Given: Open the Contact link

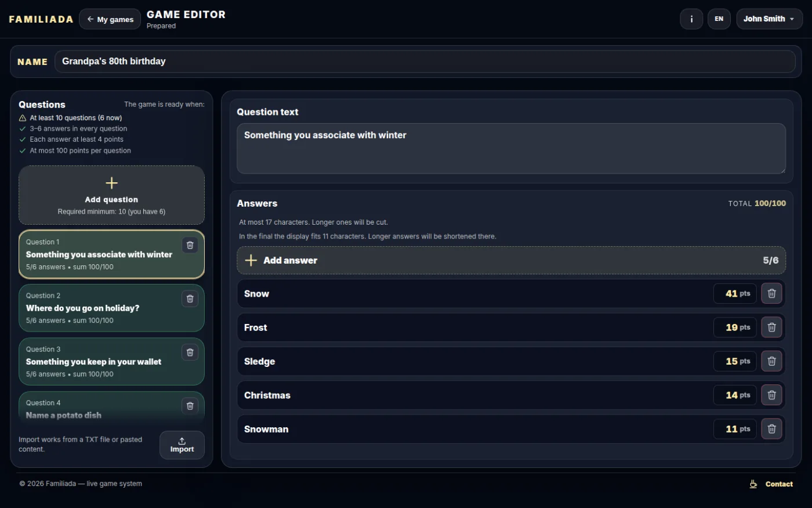Looking at the screenshot, I should click(x=779, y=484).
